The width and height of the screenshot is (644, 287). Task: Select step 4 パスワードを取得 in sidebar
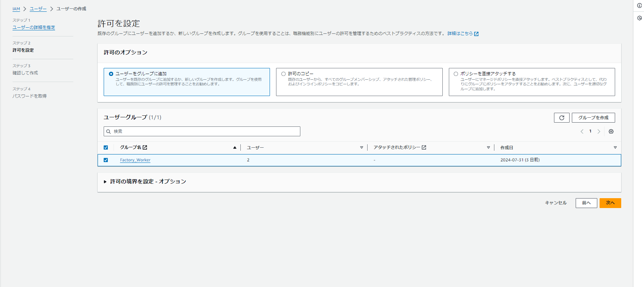30,96
